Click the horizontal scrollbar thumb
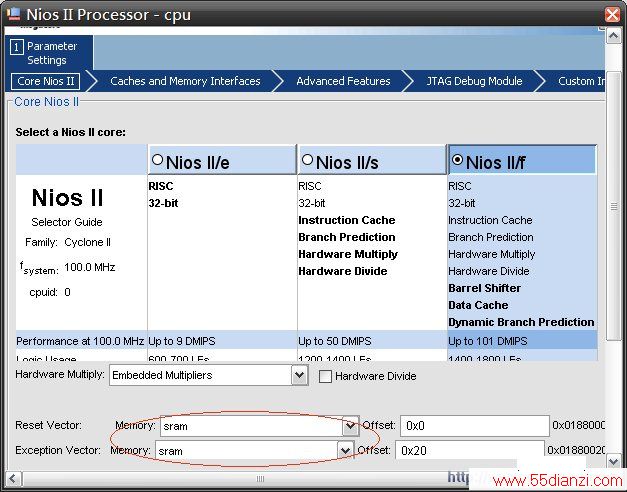627x492 pixels. coord(260,478)
